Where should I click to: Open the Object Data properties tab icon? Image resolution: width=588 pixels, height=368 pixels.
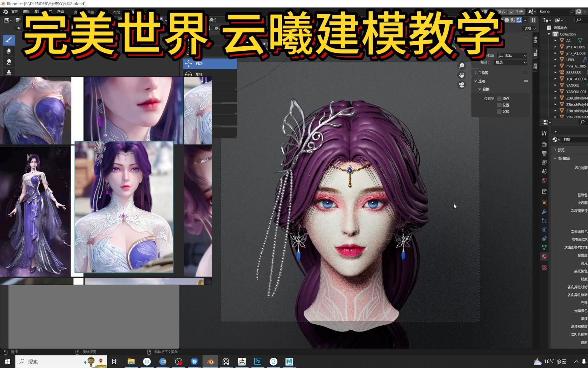click(544, 247)
